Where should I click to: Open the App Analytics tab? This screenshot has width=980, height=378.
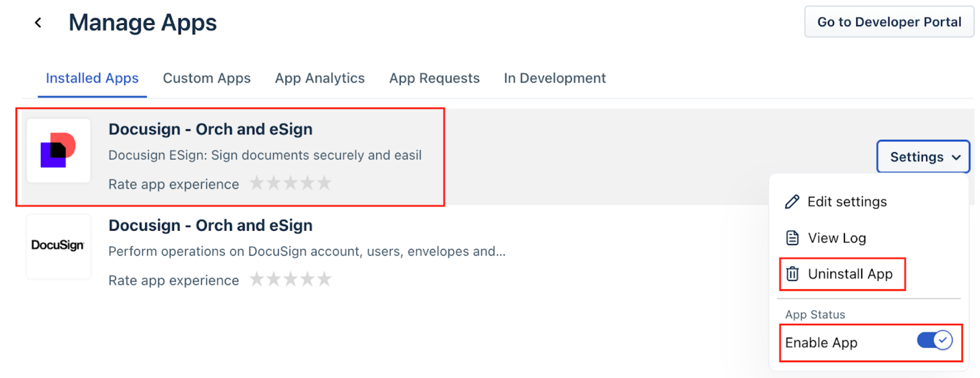click(x=320, y=78)
